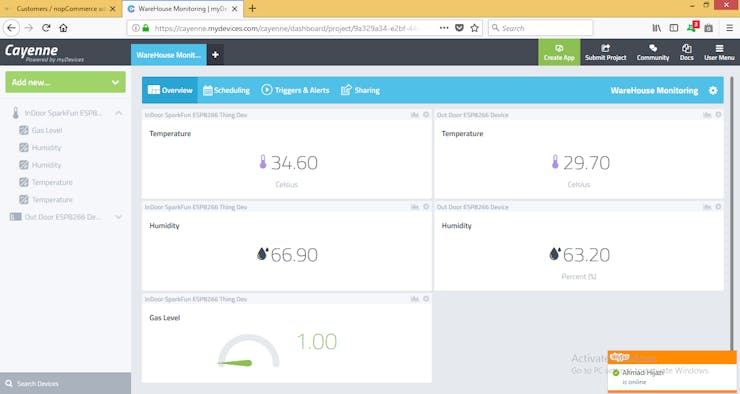Add a new project with plus button
The height and width of the screenshot is (394, 740).
(x=215, y=55)
